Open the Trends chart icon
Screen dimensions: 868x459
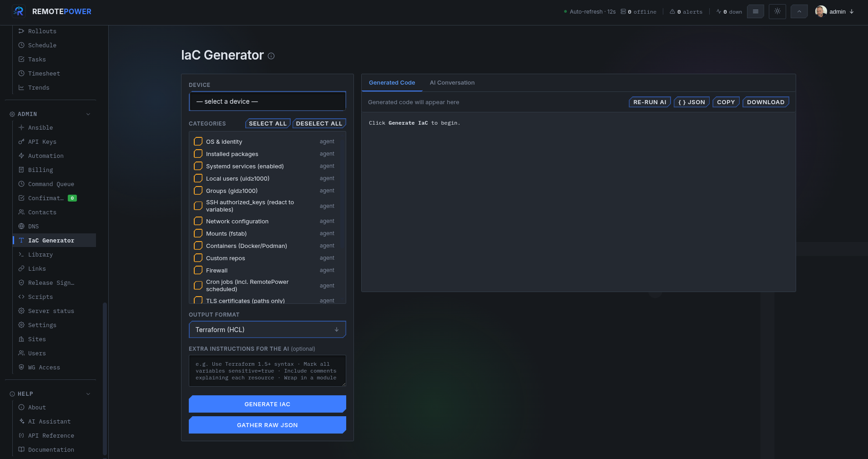21,87
